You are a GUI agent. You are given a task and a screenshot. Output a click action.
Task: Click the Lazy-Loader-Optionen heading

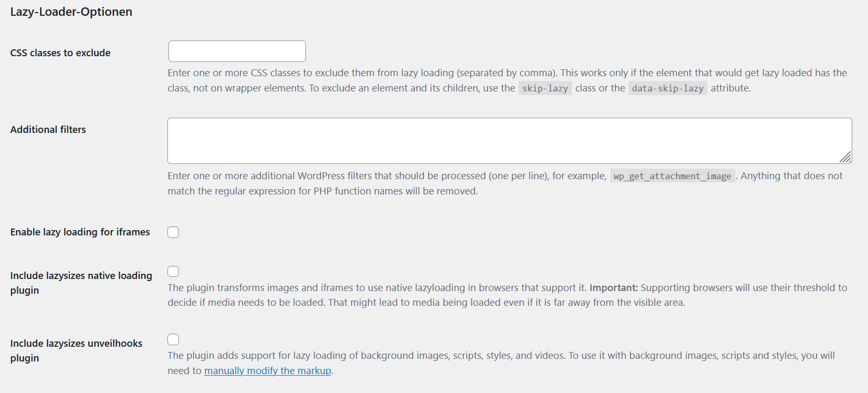click(x=71, y=12)
